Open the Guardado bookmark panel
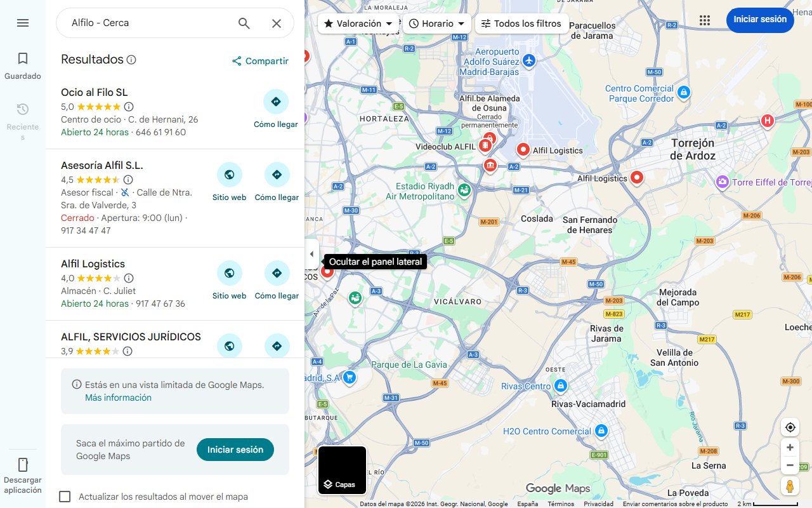Image resolution: width=812 pixels, height=508 pixels. [23, 66]
